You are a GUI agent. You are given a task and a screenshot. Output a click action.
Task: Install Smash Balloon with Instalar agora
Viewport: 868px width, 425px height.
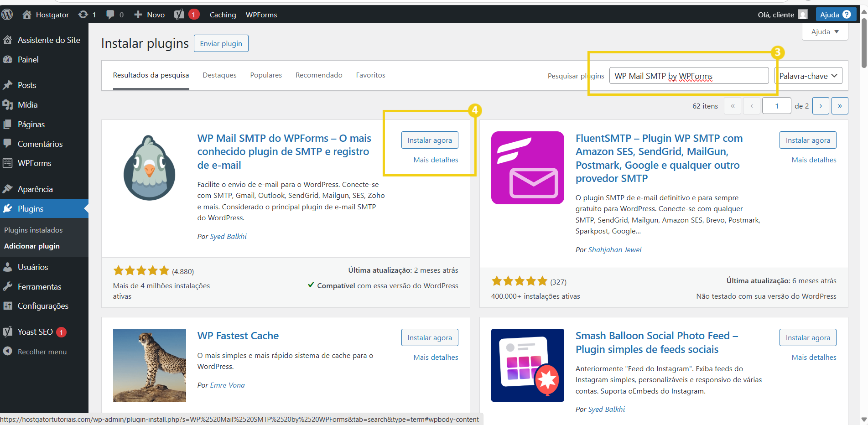[808, 337]
